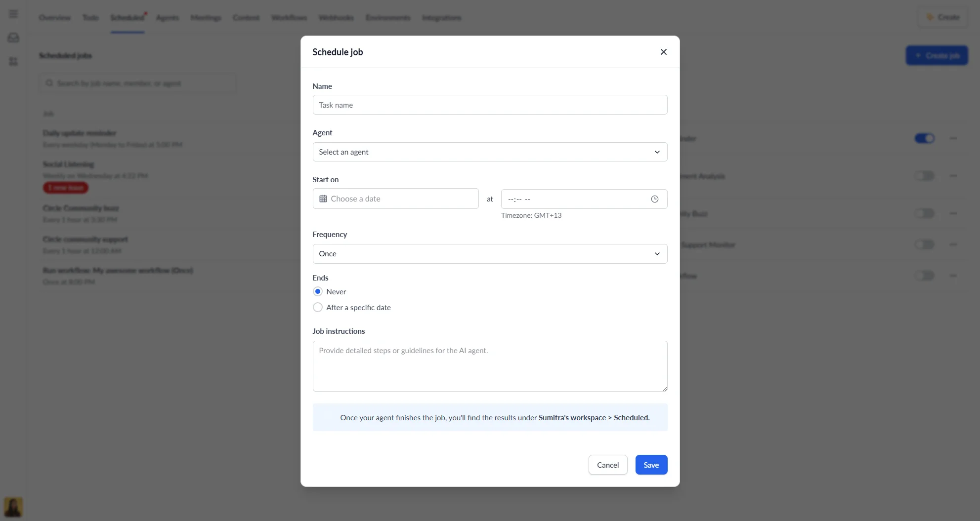
Task: Open the Inbox icon in the left sidebar
Action: click(13, 38)
